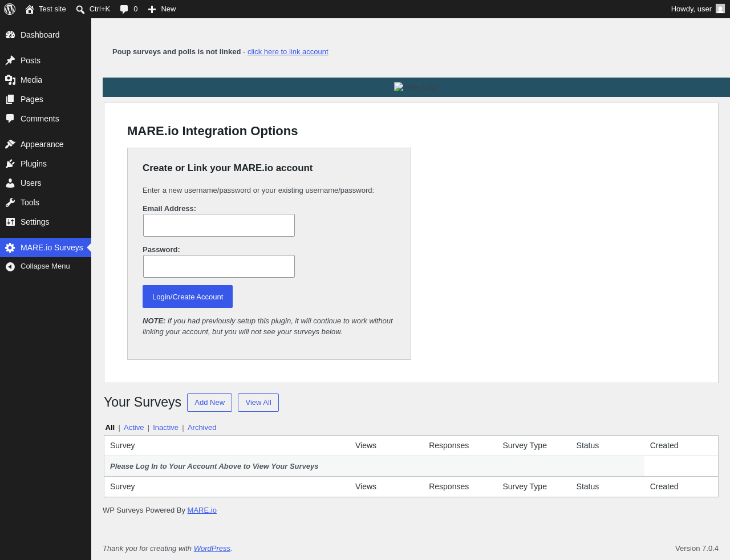Viewport: 730px width, 560px height.
Task: Click the plus New icon in admin bar
Action: 152,9
